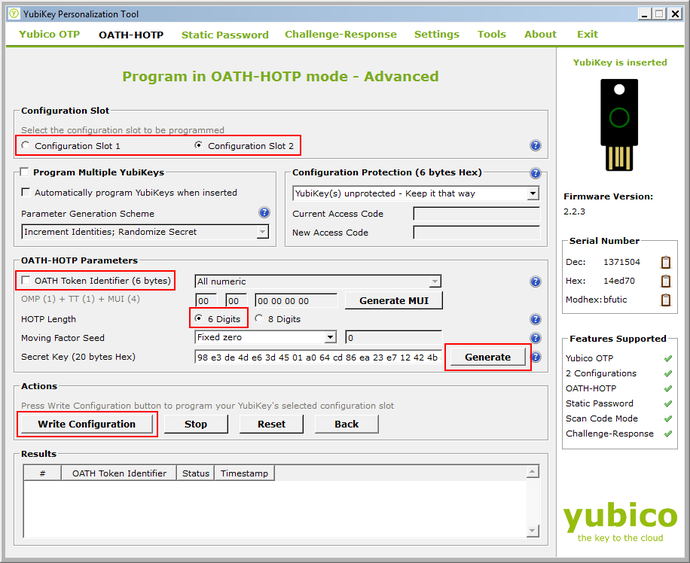
Task: Open Static Password tab
Action: (225, 35)
